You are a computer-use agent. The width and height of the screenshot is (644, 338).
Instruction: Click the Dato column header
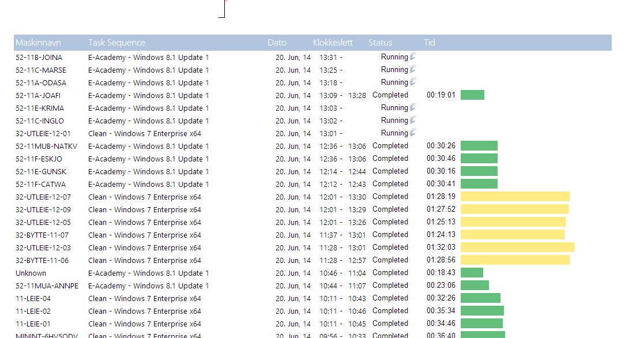point(277,42)
